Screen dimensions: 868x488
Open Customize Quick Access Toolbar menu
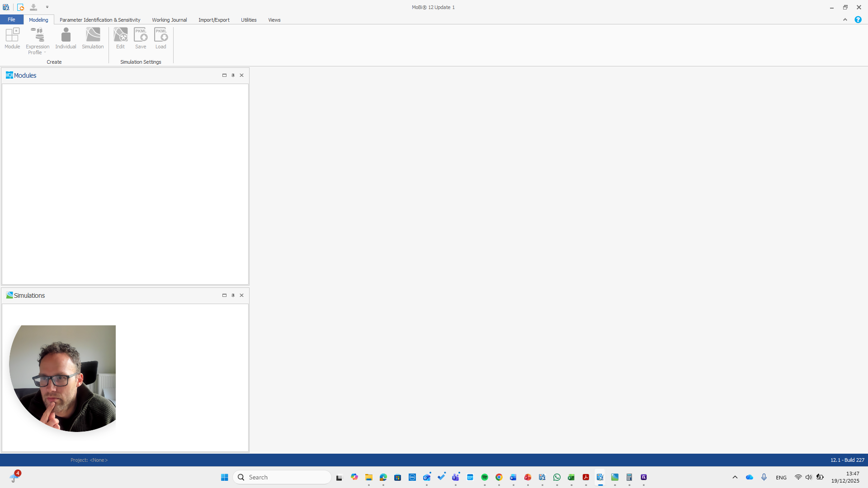47,7
